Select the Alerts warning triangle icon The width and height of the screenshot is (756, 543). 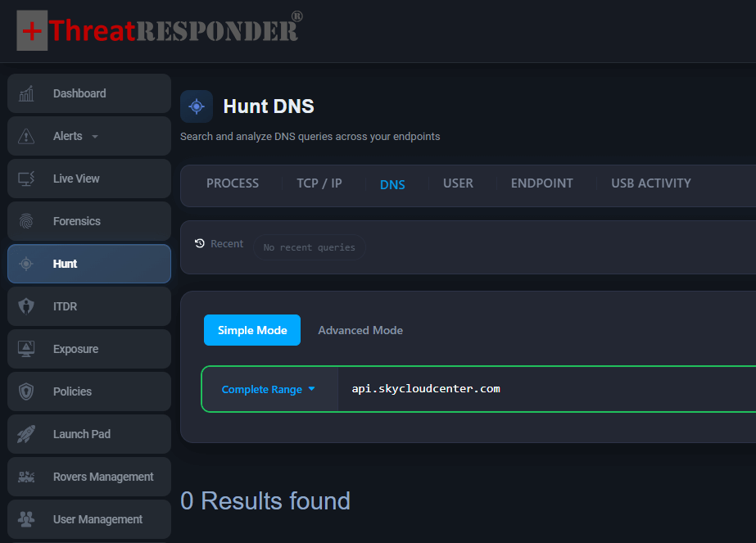[x=25, y=136]
